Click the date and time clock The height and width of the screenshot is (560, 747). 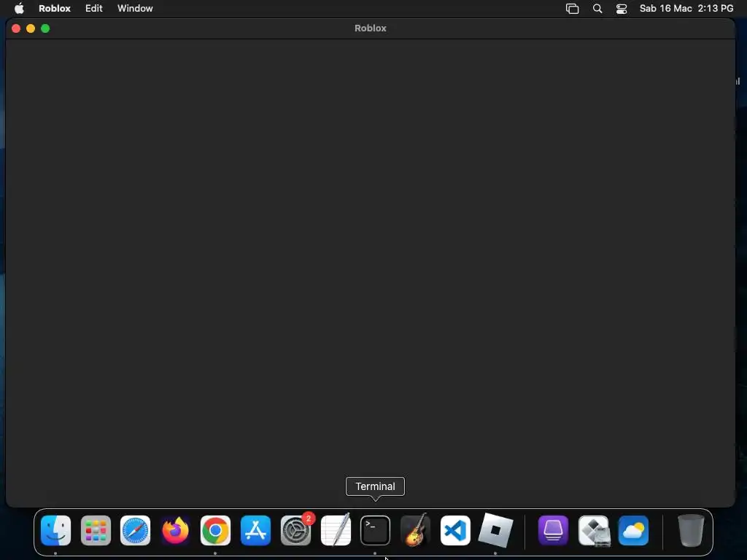686,9
